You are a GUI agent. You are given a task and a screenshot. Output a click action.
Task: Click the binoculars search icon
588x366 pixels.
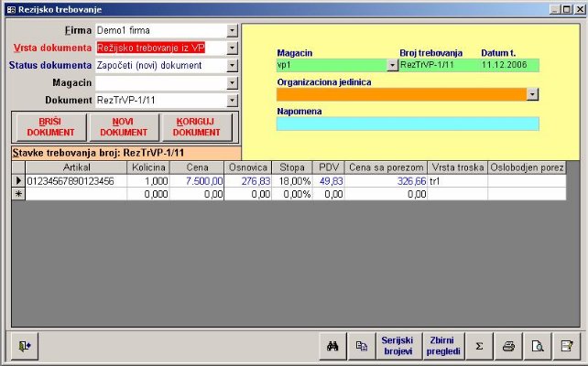(x=333, y=345)
